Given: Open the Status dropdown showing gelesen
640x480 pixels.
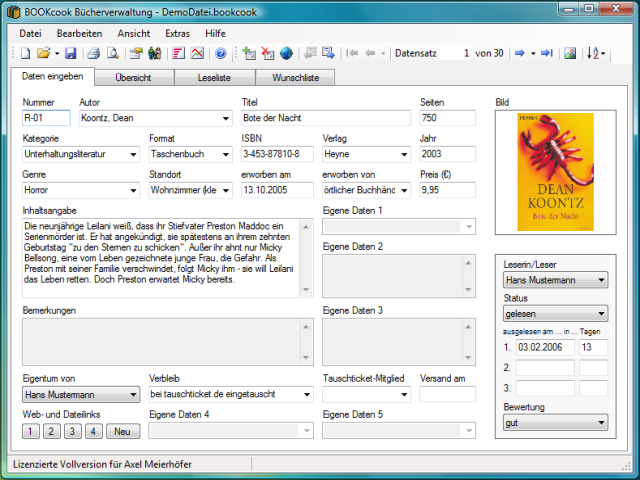Looking at the screenshot, I should [601, 313].
